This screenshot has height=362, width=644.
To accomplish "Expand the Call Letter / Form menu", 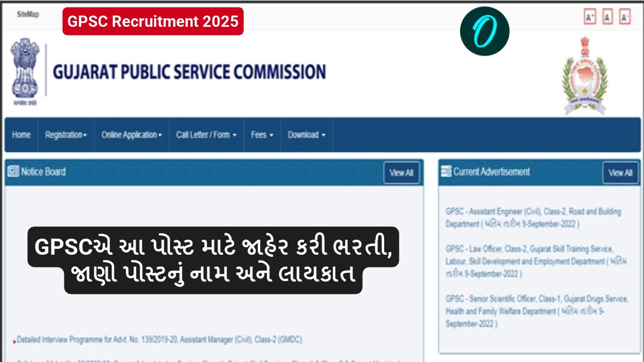I will tap(206, 135).
